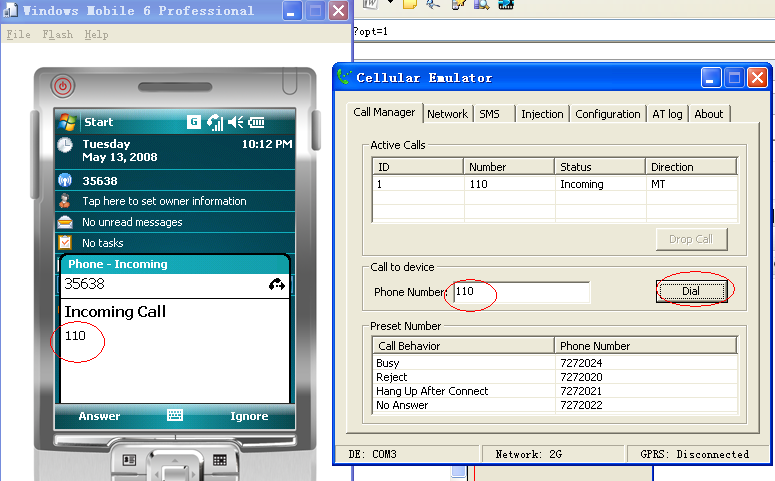Viewport: 775px width, 481px height.
Task: Switch to the Network tab
Action: click(x=447, y=114)
